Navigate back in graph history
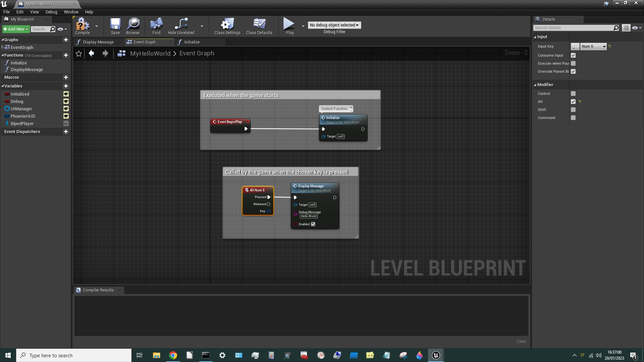Viewport: 644px width, 362px height. coord(91,53)
